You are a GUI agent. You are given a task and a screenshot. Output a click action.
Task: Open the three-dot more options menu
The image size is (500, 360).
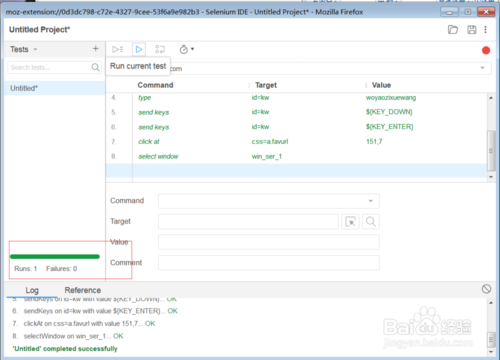tap(485, 30)
